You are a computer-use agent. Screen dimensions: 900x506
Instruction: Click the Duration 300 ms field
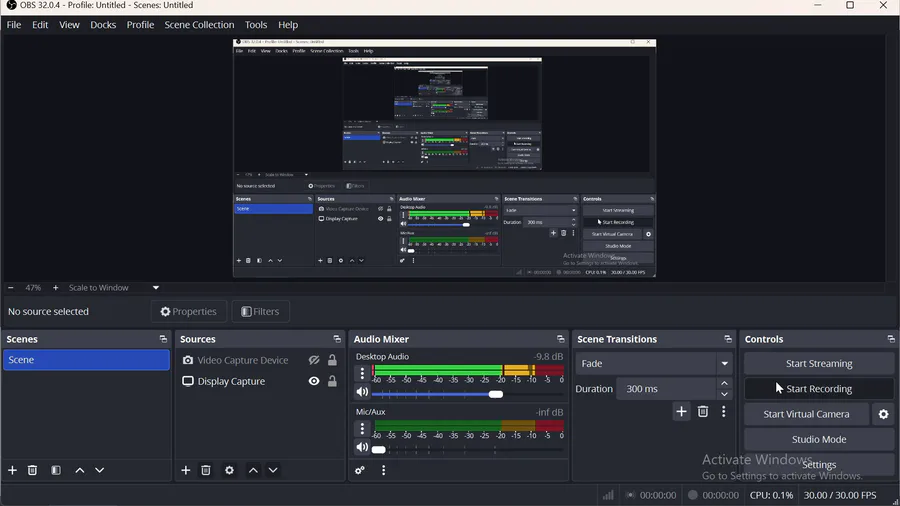[667, 388]
